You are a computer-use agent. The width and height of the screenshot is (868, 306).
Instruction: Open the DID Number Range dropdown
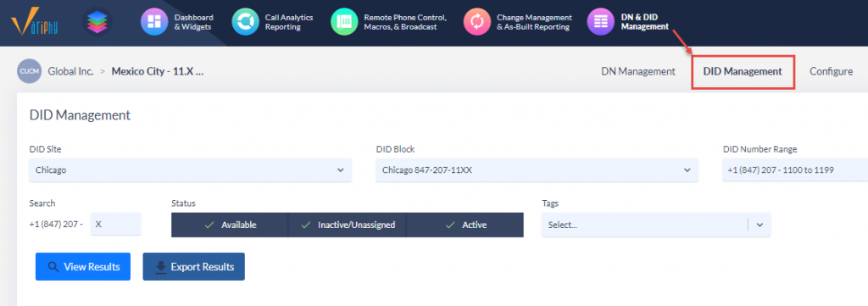tap(795, 170)
